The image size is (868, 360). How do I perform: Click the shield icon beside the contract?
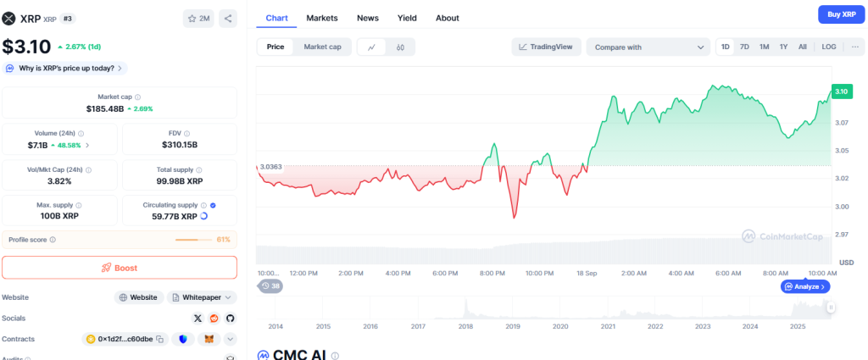pos(183,339)
